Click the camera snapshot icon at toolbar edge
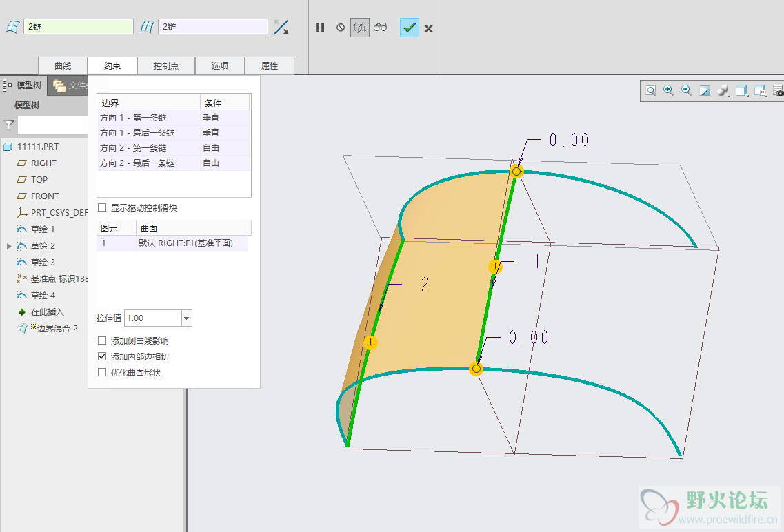The width and height of the screenshot is (784, 532). click(778, 90)
